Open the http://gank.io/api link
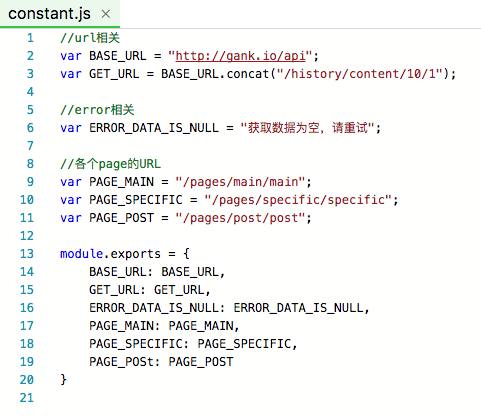This screenshot has height=418, width=481. [240, 56]
